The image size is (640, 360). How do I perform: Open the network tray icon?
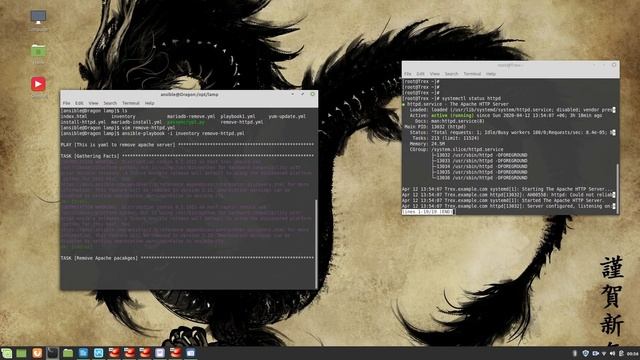(x=604, y=353)
